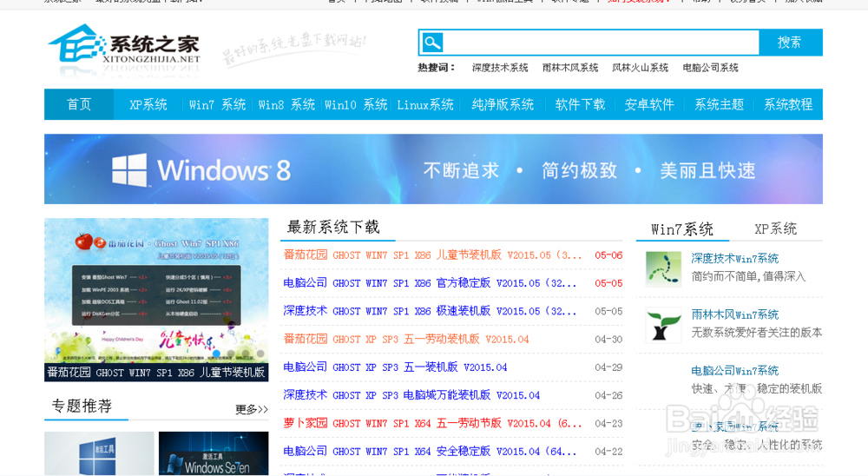
Task: Open the 雨林木风Win7系统 sprout icon
Action: 663,325
